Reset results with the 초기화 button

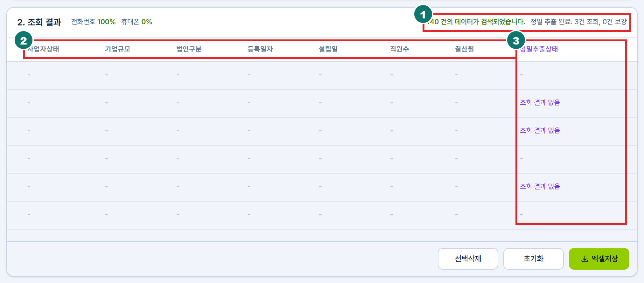click(x=533, y=259)
